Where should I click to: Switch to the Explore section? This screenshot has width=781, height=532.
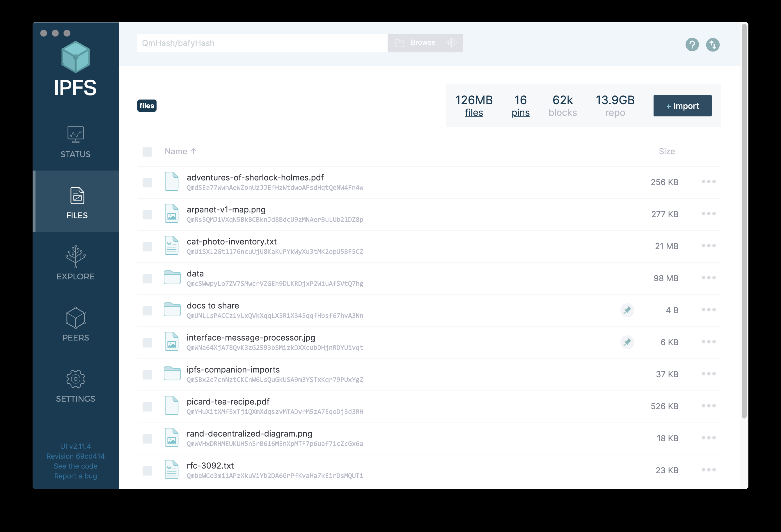click(x=76, y=263)
